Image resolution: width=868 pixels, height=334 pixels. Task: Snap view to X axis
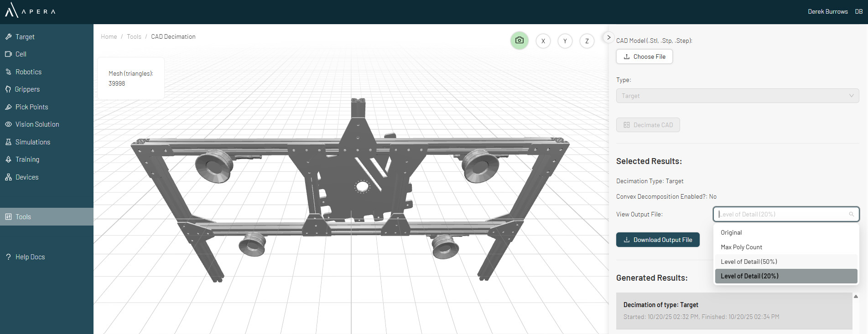[x=543, y=41]
